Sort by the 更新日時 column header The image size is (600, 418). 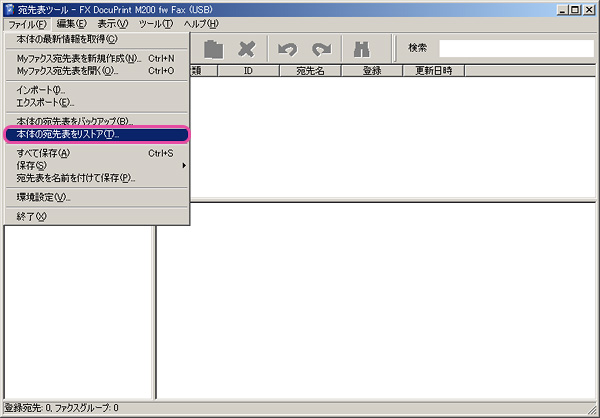point(433,71)
